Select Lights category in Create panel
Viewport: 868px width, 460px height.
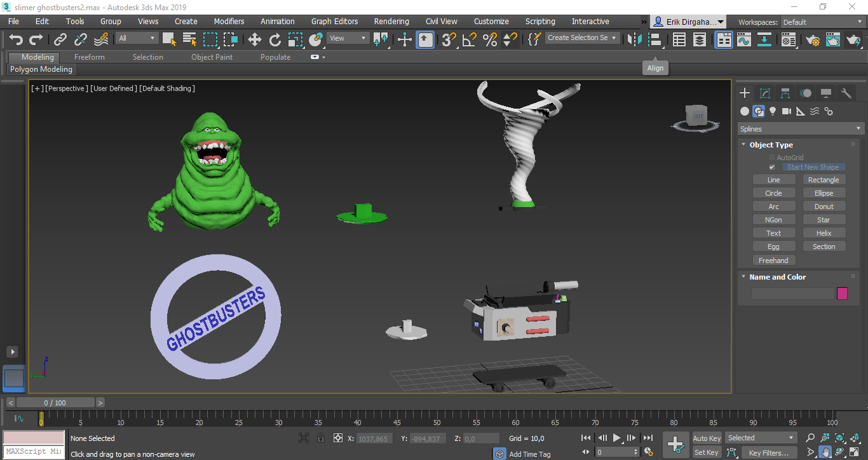tap(773, 111)
